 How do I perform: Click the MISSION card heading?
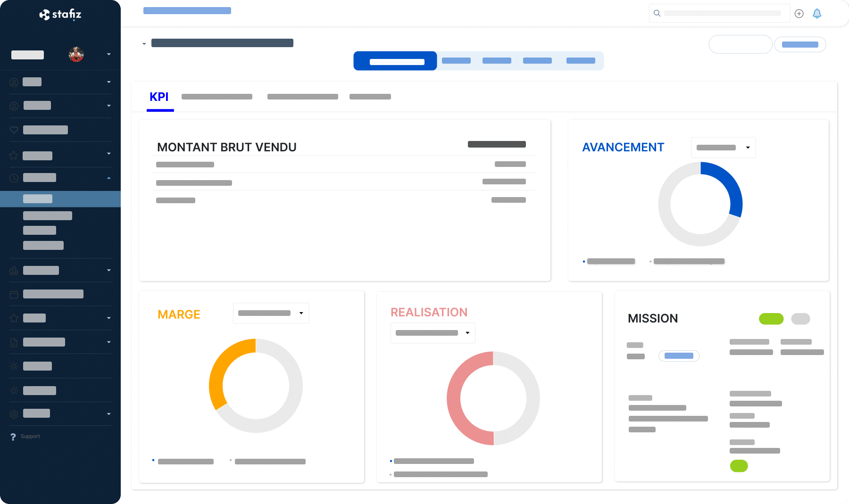653,319
